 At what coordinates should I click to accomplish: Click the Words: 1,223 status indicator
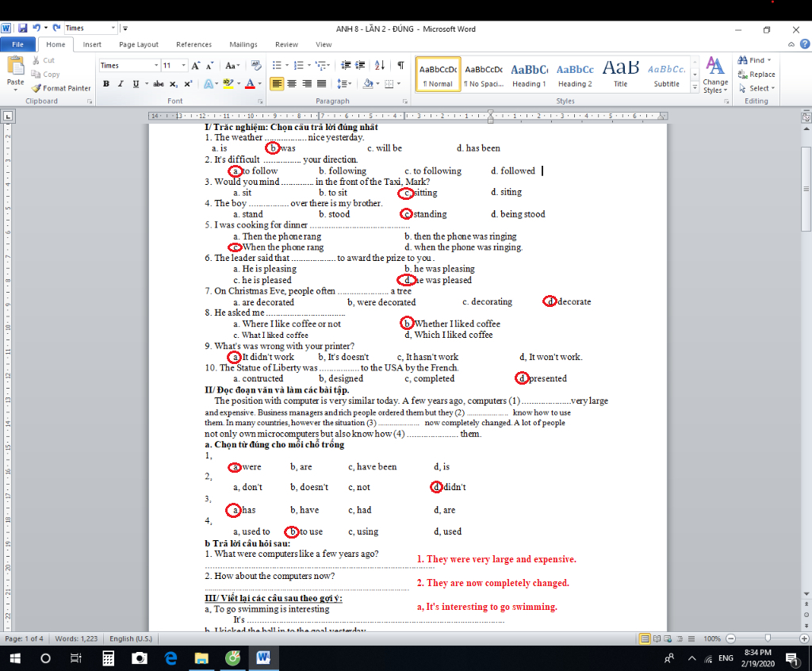(x=76, y=638)
